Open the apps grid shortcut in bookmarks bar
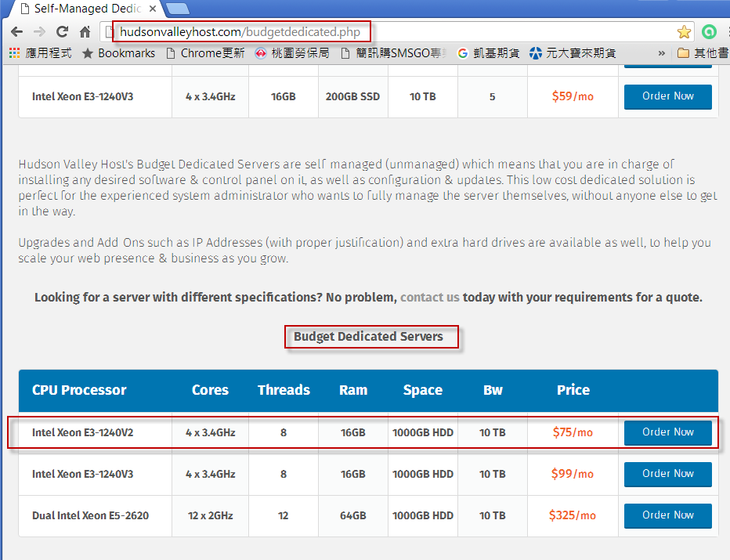Image resolution: width=730 pixels, height=560 pixels. point(14,53)
